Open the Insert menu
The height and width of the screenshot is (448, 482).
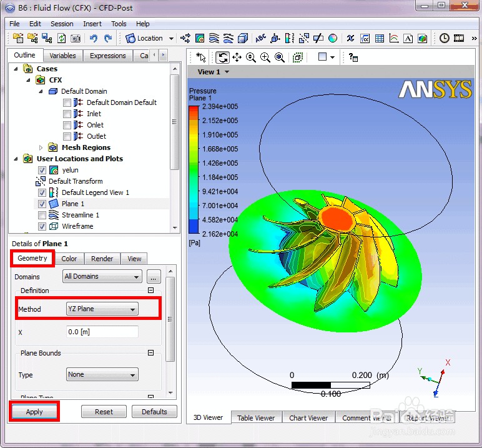point(92,24)
